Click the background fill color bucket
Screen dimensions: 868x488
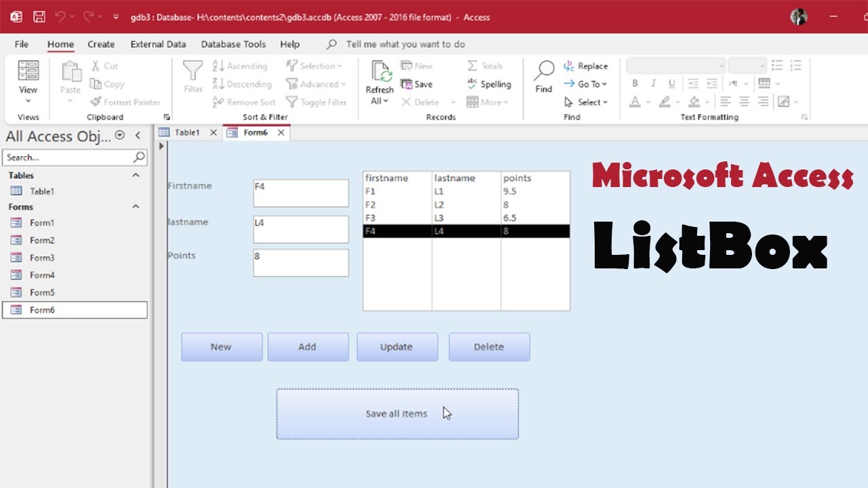coord(694,102)
